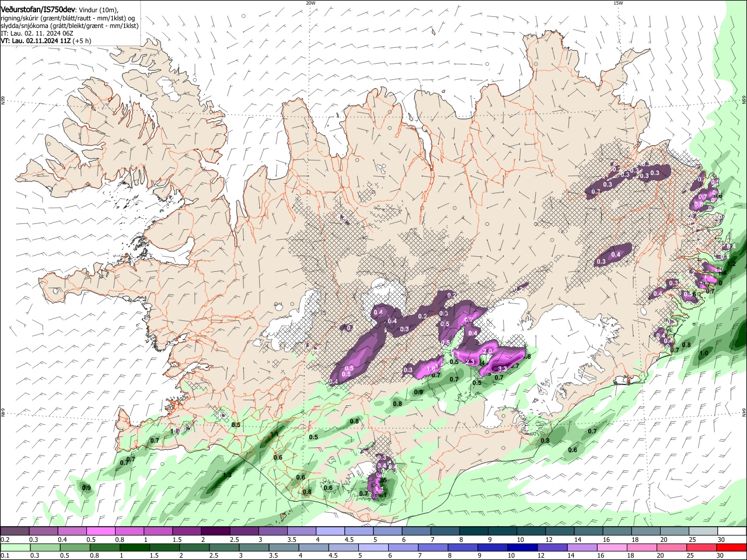Viewport: 747px width, 560px height.
Task: Click the 1.0 value in the green band offshore the east coast
Action: [x=704, y=353]
